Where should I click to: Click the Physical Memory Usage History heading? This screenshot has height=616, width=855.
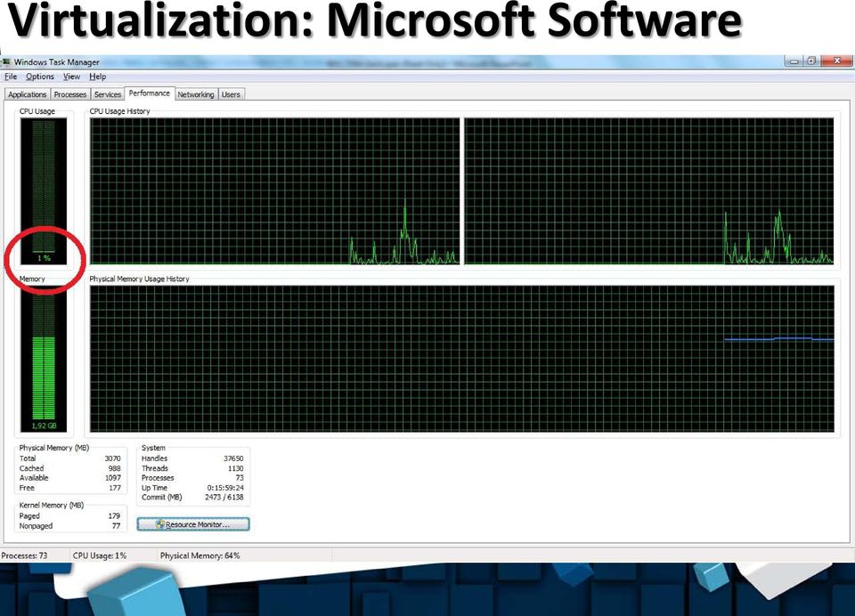[139, 279]
